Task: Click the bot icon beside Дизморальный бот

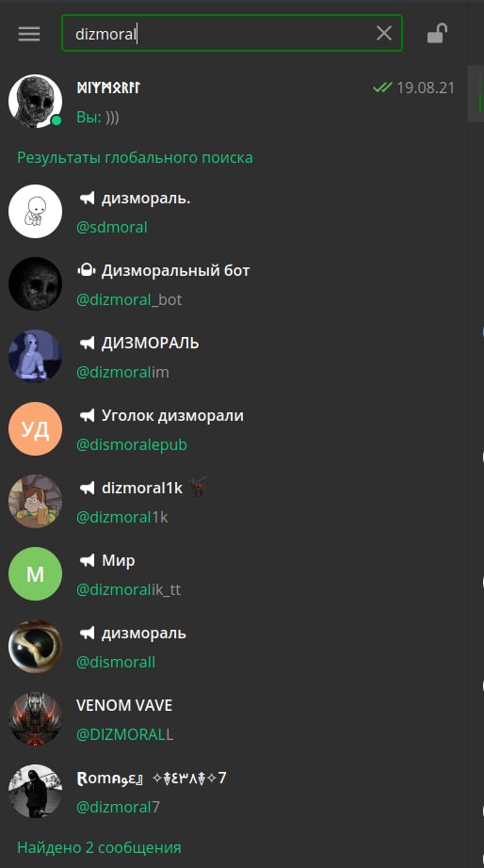Action: pos(87,271)
